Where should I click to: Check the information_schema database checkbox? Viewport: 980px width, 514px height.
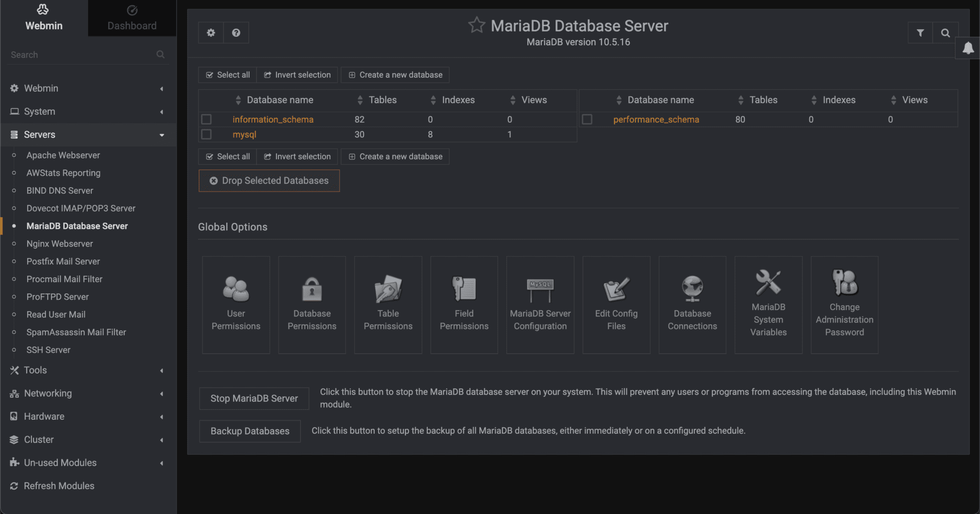(x=206, y=119)
